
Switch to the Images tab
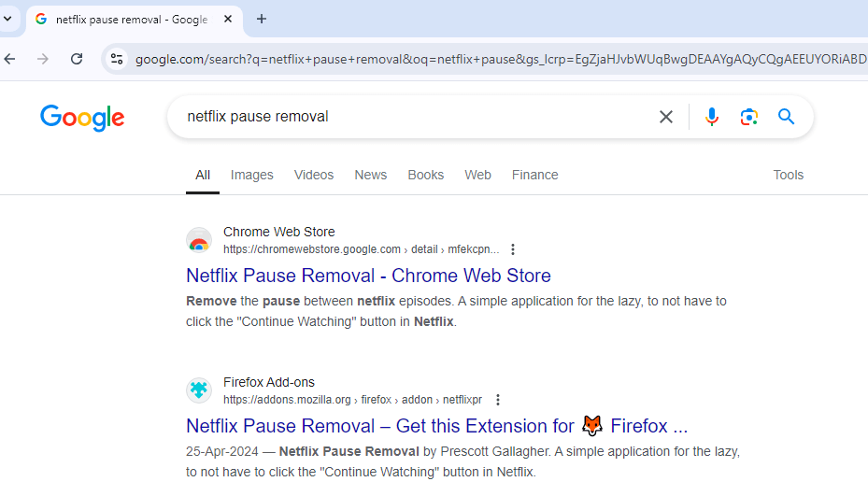point(252,175)
